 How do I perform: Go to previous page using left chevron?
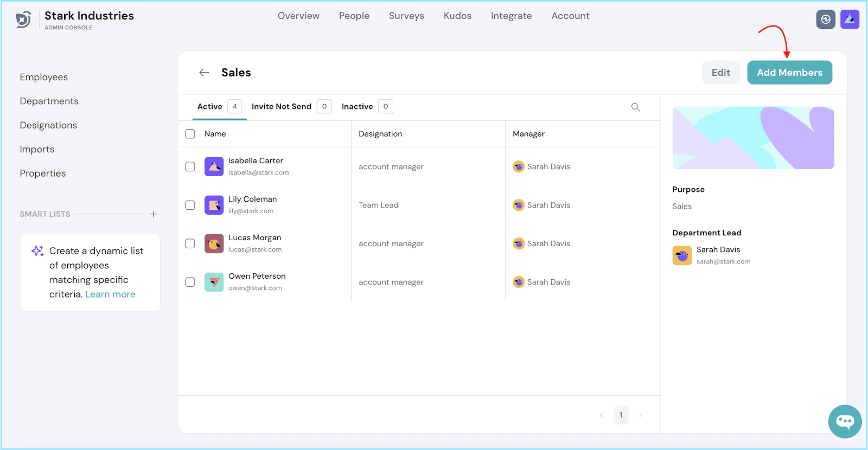click(602, 415)
